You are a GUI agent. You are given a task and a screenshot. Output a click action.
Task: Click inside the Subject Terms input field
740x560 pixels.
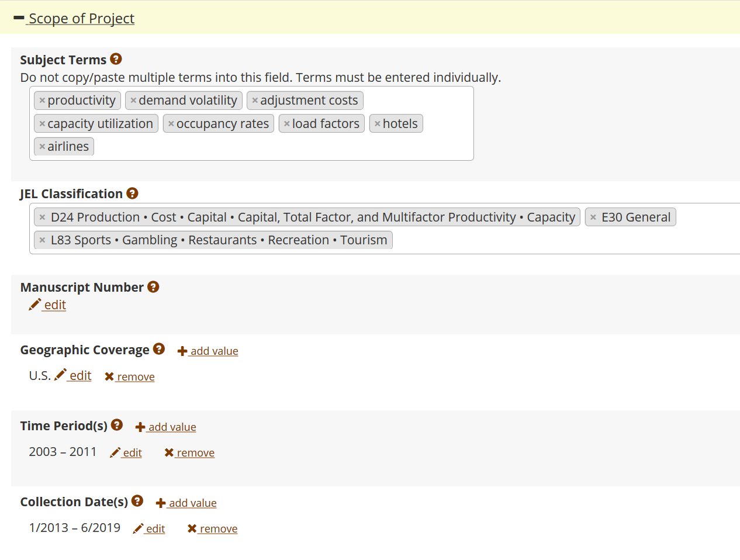281,147
